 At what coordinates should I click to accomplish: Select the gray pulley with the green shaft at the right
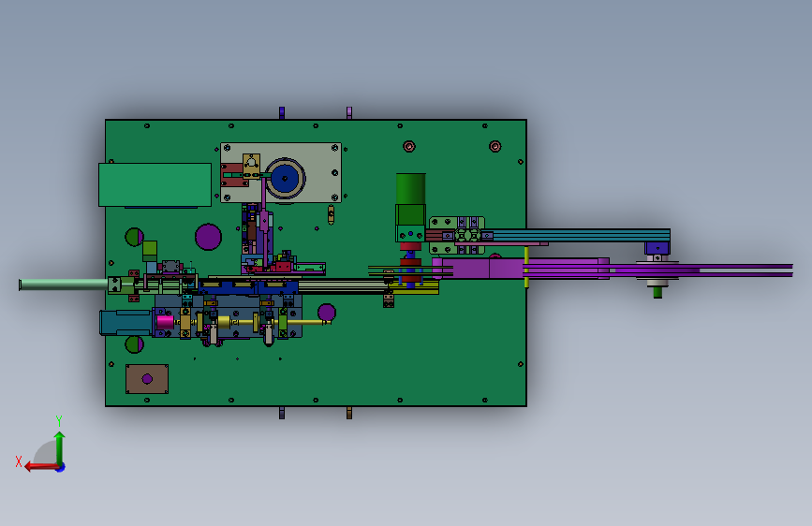click(x=657, y=278)
